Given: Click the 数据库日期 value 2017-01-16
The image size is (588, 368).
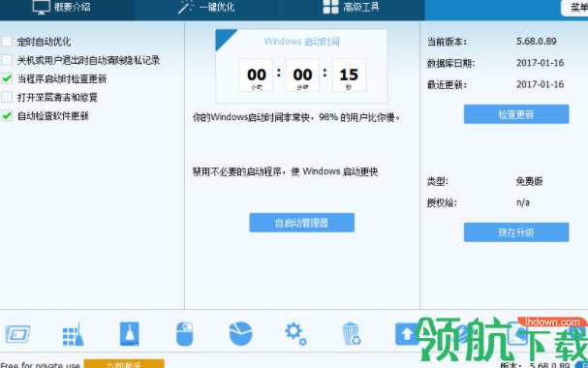Looking at the screenshot, I should click(540, 63).
